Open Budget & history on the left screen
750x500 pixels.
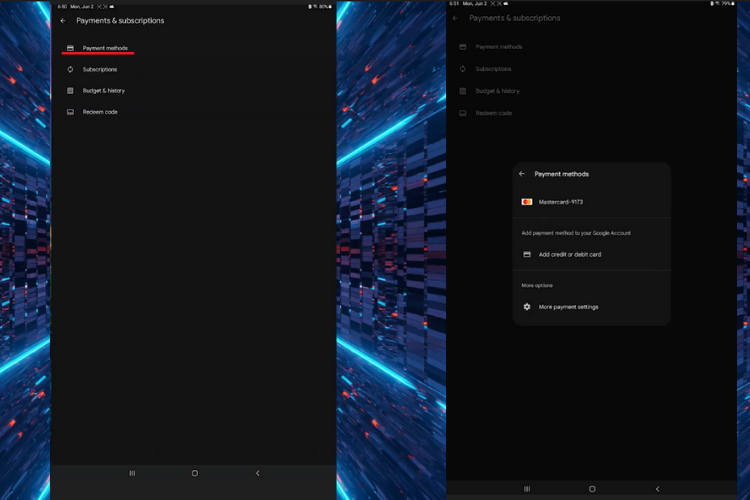click(x=104, y=91)
